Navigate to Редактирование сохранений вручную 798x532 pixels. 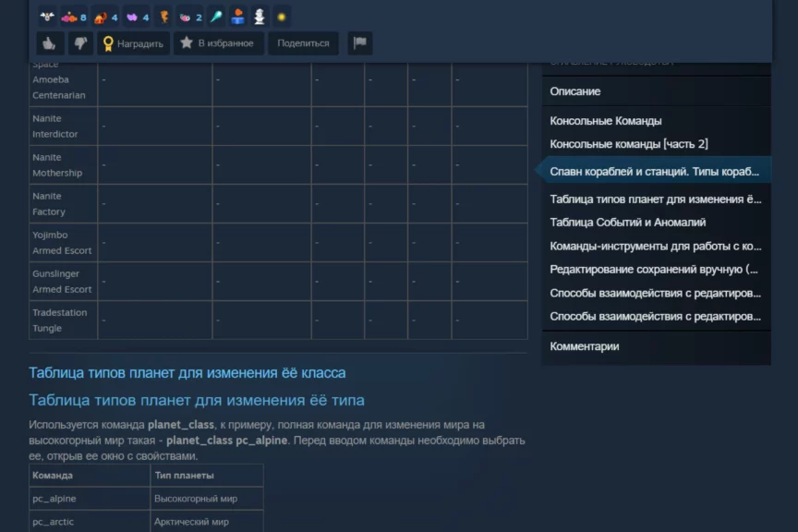654,270
